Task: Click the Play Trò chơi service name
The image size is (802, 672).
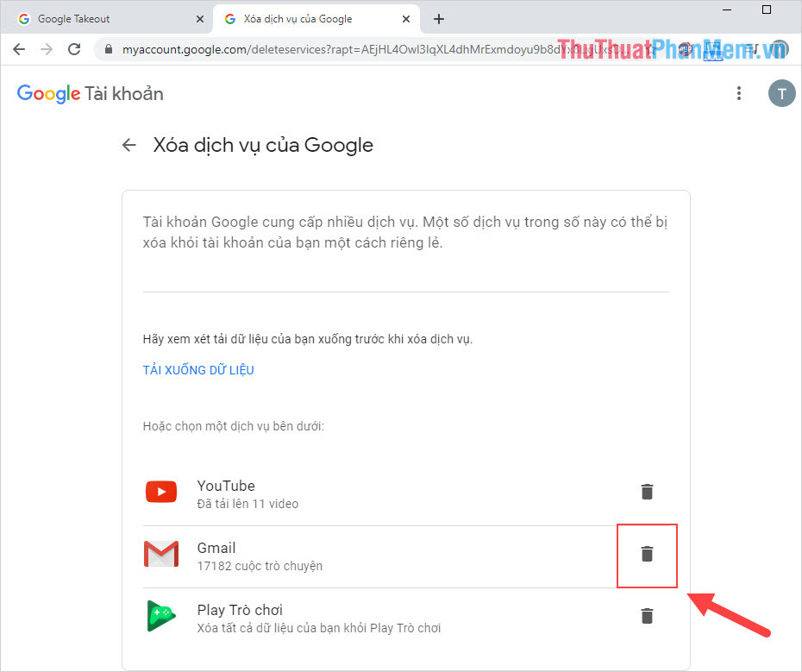Action: tap(240, 610)
